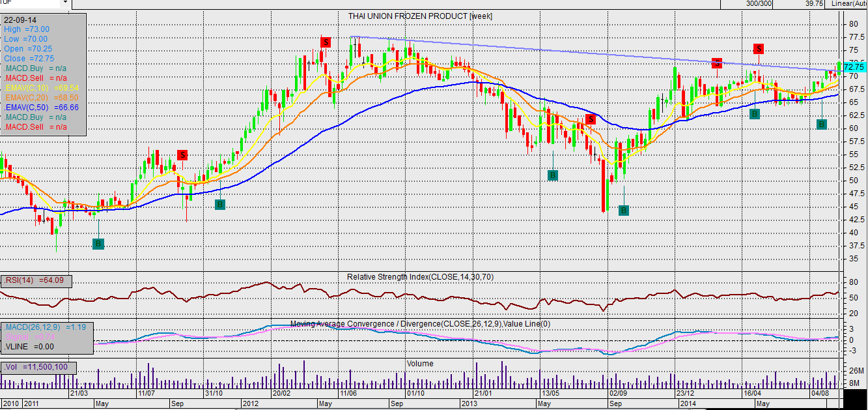Select Buy marker above 04/08 date label
Viewport: 868px width, 410px height.
click(822, 124)
